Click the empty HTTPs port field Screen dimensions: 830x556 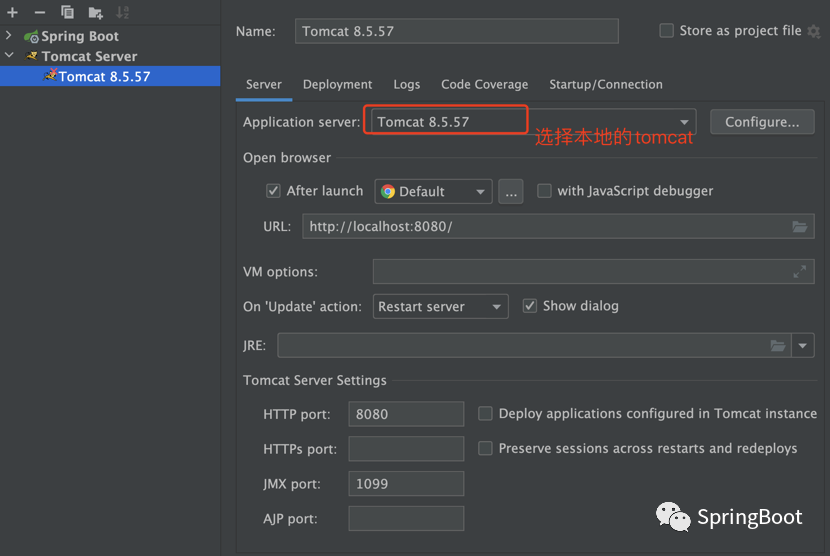[x=406, y=449]
